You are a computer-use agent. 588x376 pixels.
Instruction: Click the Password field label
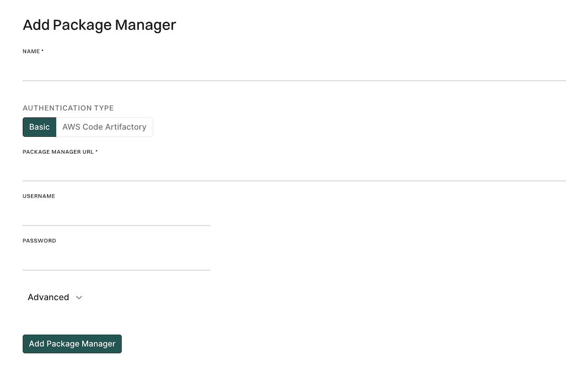39,240
